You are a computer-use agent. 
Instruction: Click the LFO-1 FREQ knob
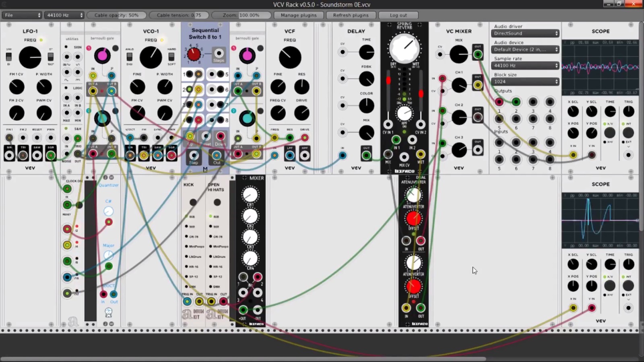tap(30, 58)
